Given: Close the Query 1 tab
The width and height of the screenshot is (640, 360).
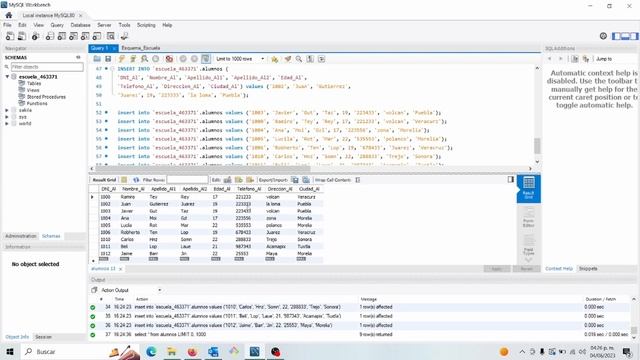Looking at the screenshot, I should pyautogui.click(x=114, y=48).
